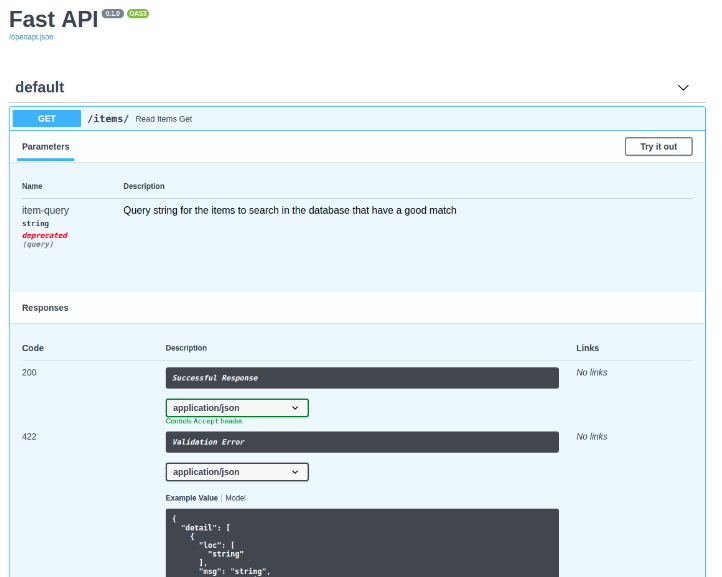Image resolution: width=722 pixels, height=577 pixels.
Task: Click the Query string parameter description
Action: 290,210
